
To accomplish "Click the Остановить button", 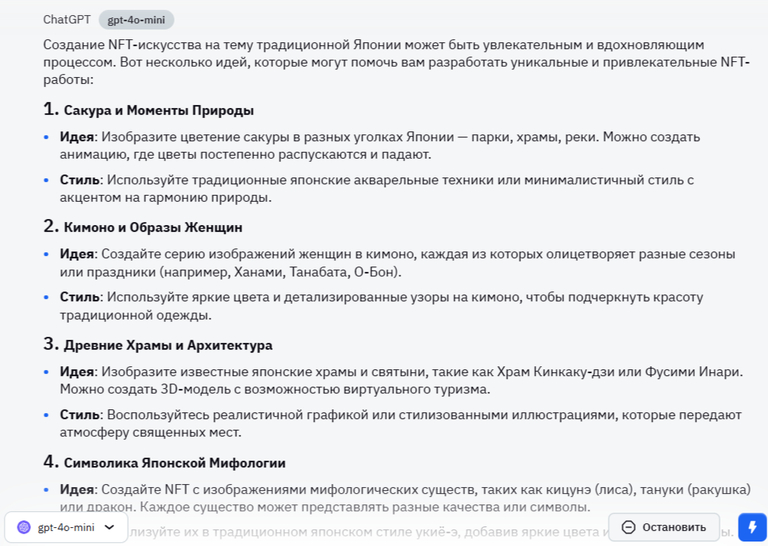I will pos(664,527).
